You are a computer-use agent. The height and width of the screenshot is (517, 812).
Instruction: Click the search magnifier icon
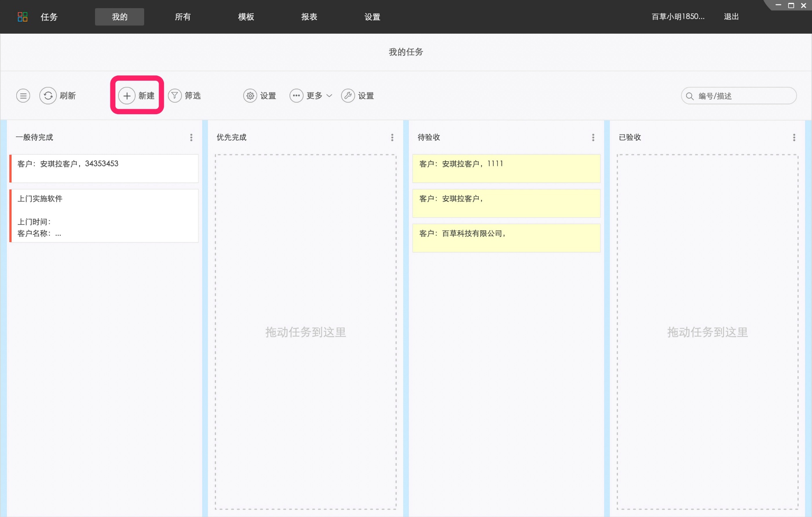point(689,96)
